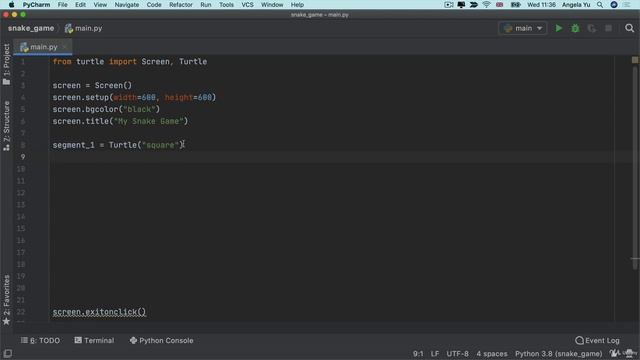Open the Python Console tool window
The width and height of the screenshot is (640, 360).
click(x=162, y=340)
